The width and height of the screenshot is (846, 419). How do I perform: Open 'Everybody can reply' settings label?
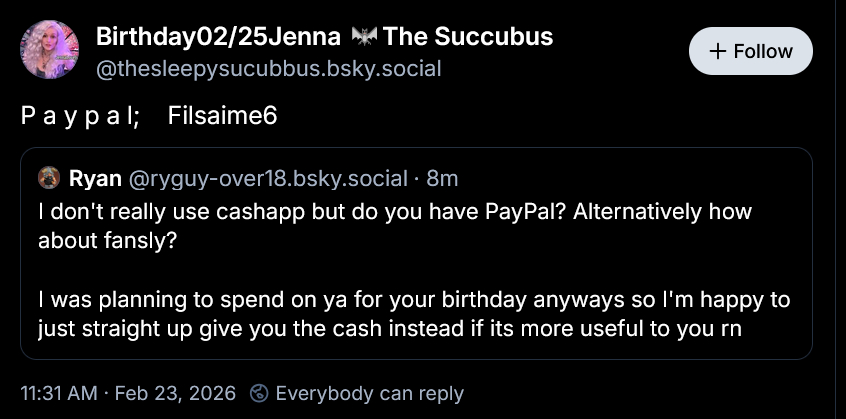point(369,393)
